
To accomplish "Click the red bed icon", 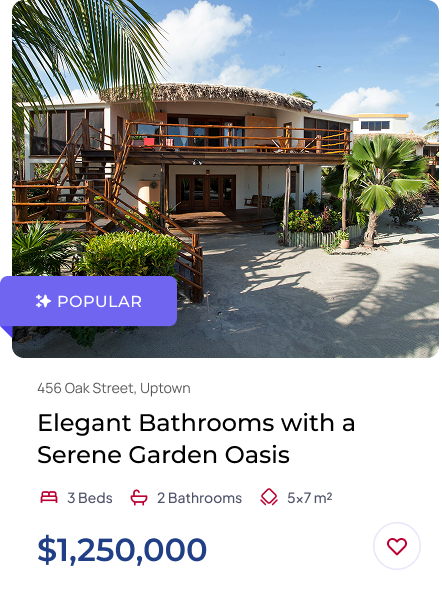I will pos(49,498).
